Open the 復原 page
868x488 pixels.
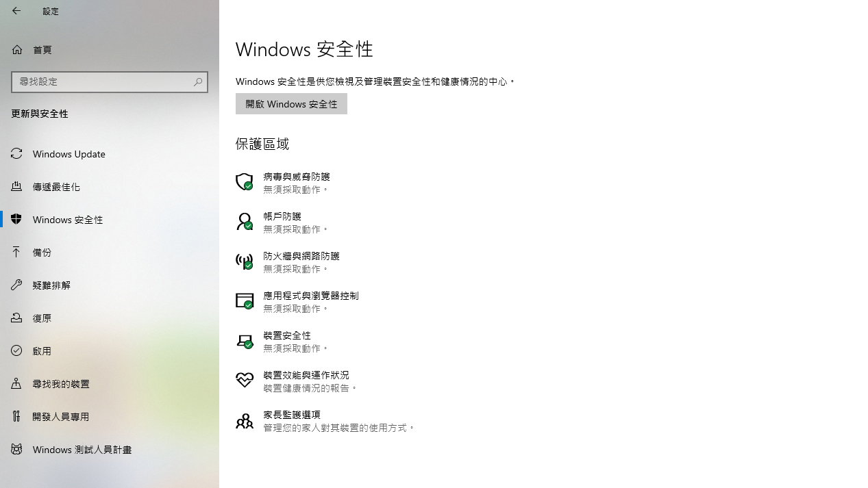110,318
